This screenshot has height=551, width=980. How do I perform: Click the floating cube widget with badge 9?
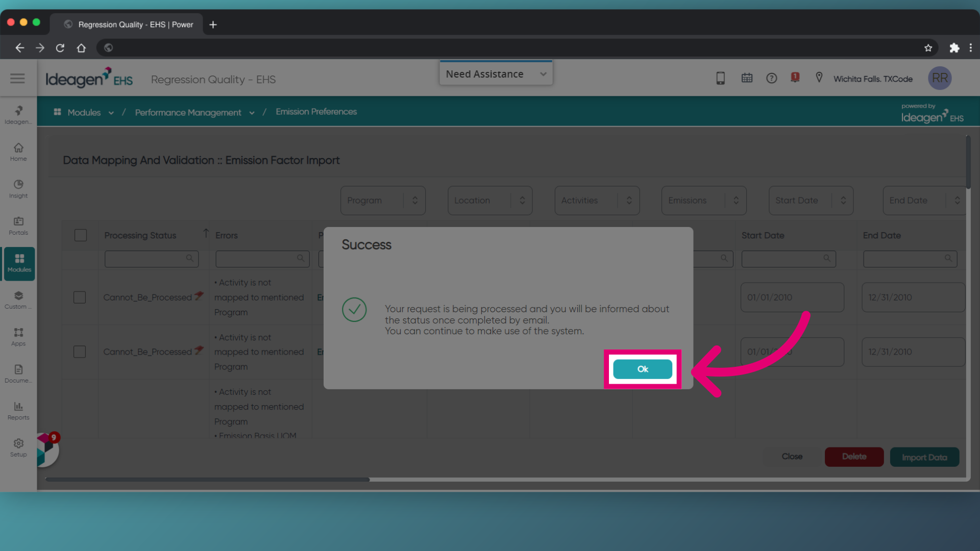[x=47, y=449]
